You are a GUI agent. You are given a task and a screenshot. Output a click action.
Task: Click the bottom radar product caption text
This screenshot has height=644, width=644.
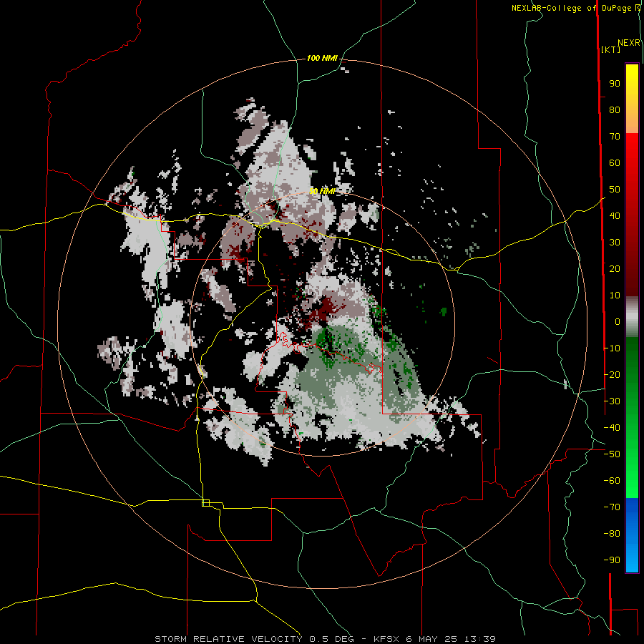tap(326, 639)
